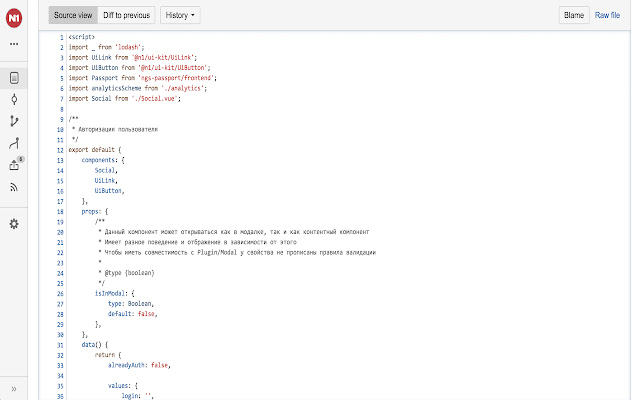This screenshot has width=640, height=400.
Task: Open the Forks icon in sidebar
Action: point(14,143)
